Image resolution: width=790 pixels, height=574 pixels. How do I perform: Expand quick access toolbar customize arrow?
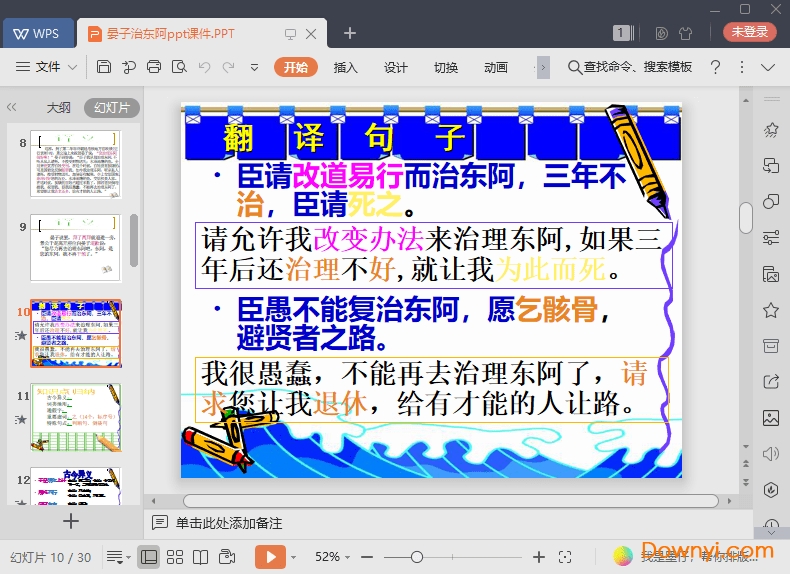click(254, 67)
